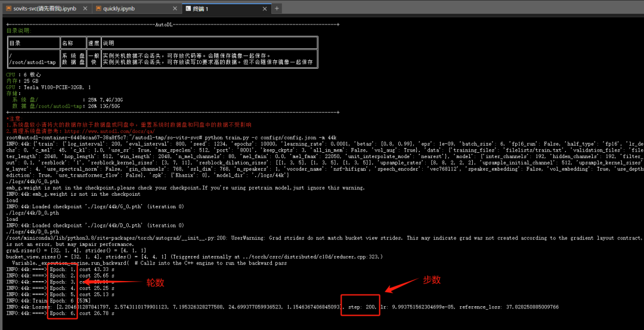
Task: Click the terminal icon on the 终端 1 tab
Action: coord(188,8)
